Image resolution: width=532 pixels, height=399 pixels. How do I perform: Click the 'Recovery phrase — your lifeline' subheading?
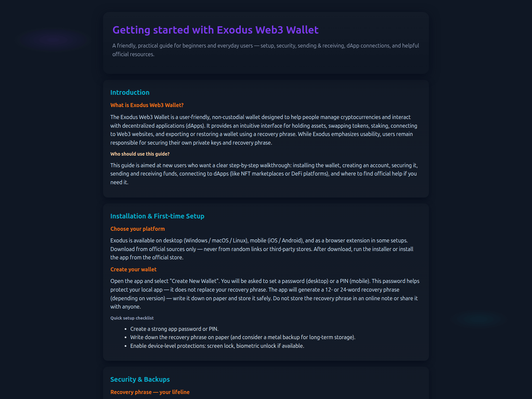150,392
